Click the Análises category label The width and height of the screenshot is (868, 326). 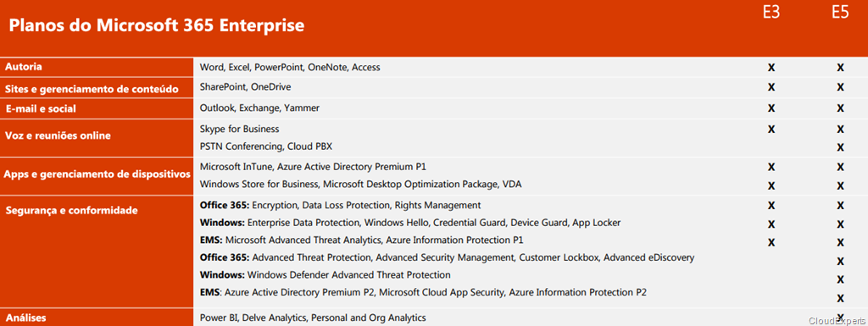point(26,318)
